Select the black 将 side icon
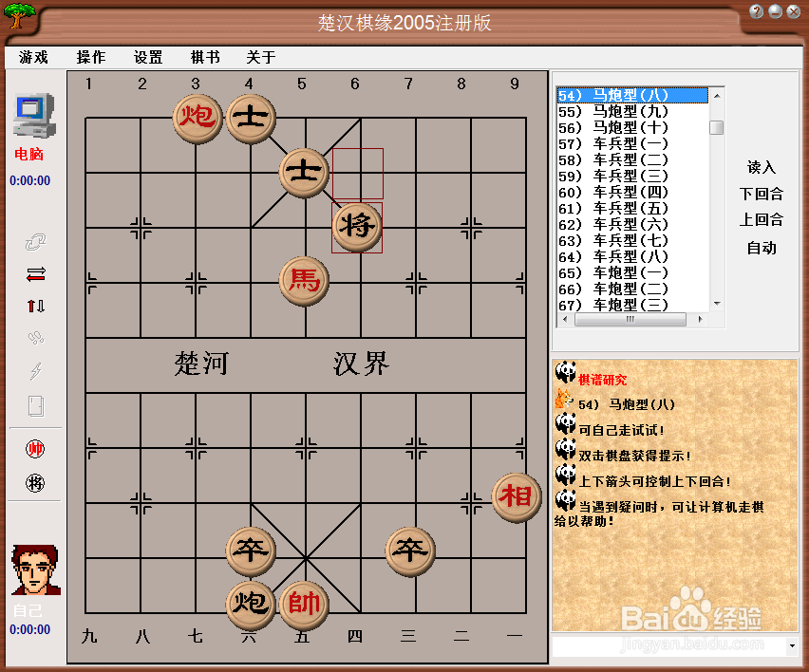The height and width of the screenshot is (672, 809). pyautogui.click(x=35, y=483)
